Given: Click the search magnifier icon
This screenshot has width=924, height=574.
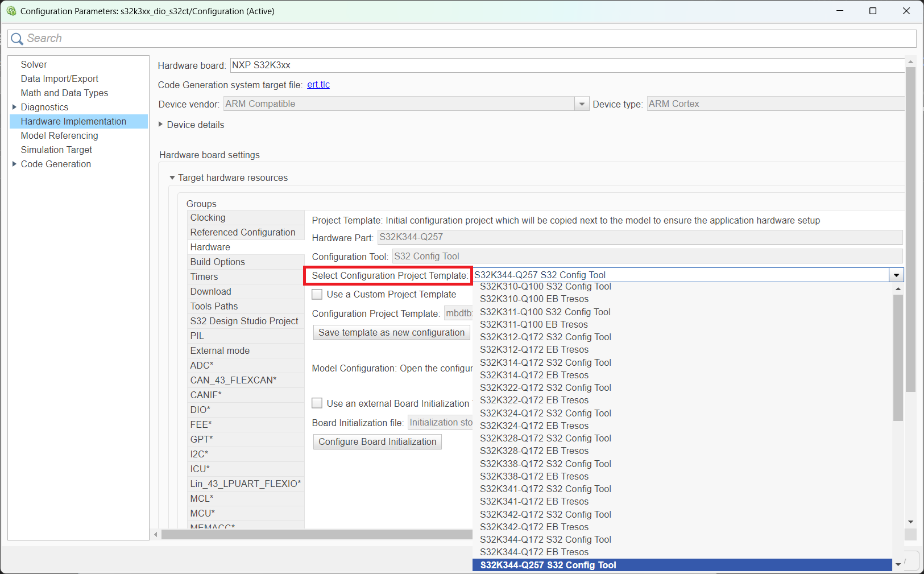Looking at the screenshot, I should [x=17, y=38].
